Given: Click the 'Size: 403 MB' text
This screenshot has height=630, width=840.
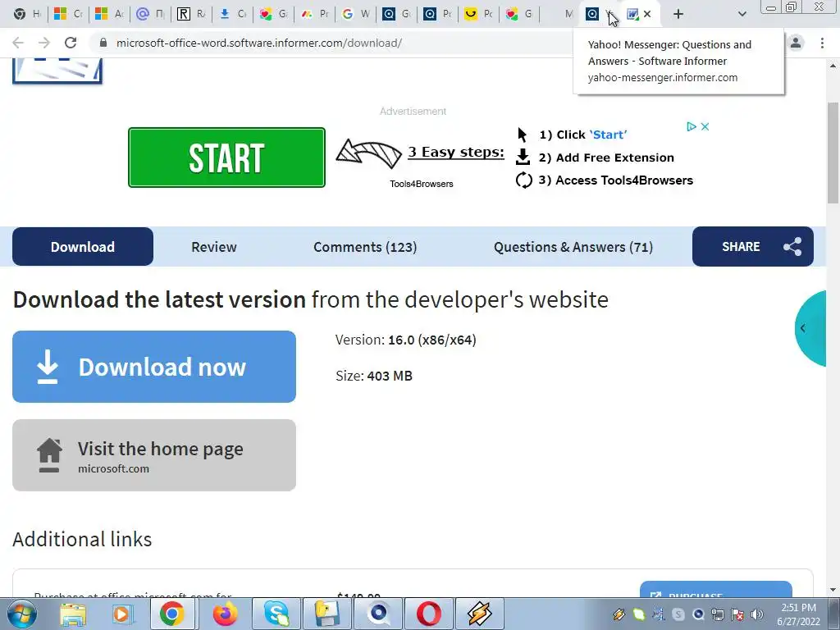Looking at the screenshot, I should tap(374, 376).
